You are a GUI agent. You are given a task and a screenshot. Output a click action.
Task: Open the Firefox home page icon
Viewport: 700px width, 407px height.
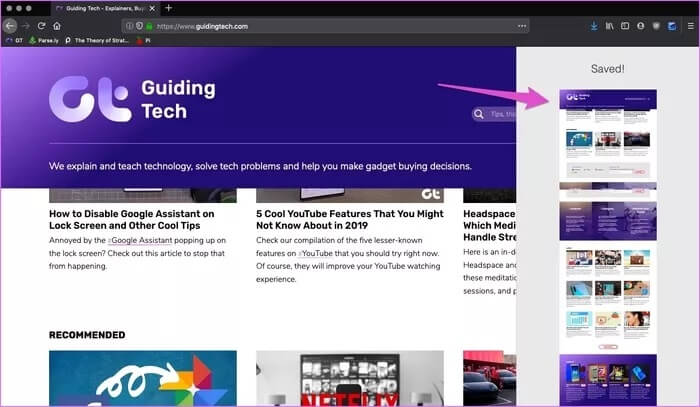tap(57, 26)
